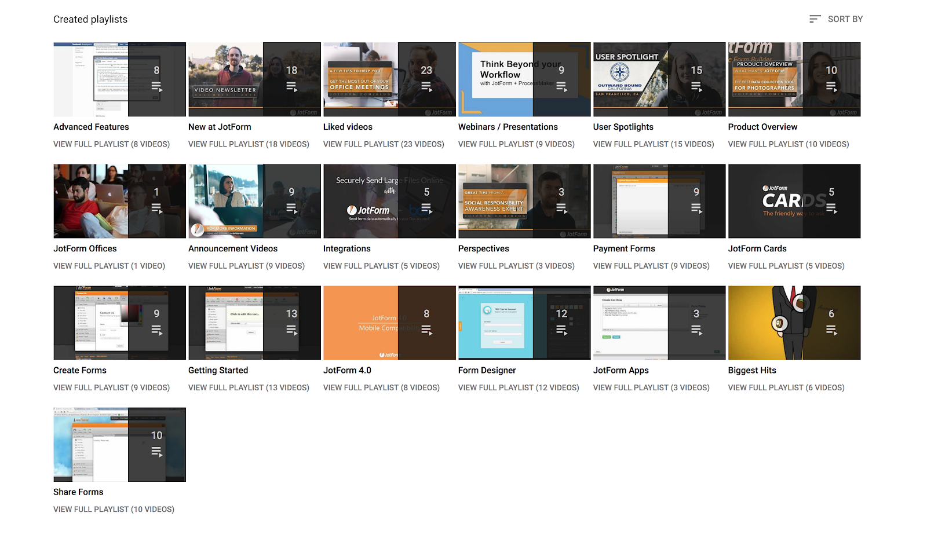Screen dimensions: 927x560
Task: Click the playlist icon on Getting Started thumbnail
Action: click(291, 330)
